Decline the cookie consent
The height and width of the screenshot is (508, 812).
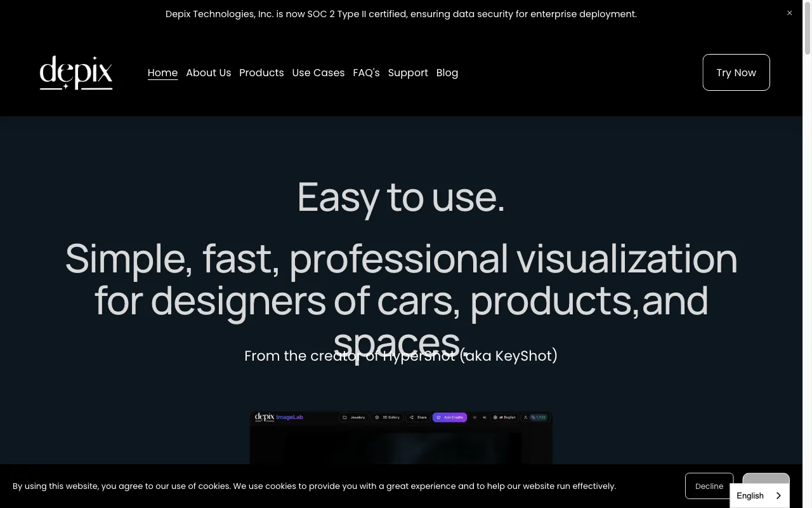709,486
